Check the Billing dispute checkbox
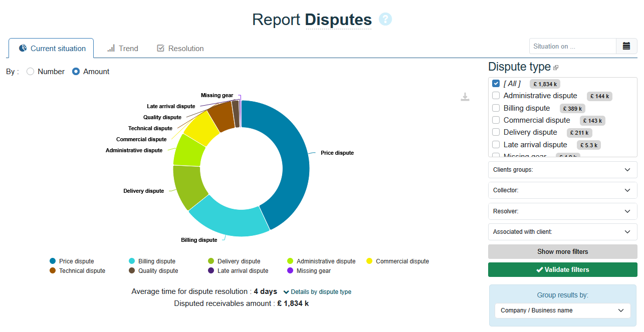Image resolution: width=644 pixels, height=332 pixels. tap(496, 108)
